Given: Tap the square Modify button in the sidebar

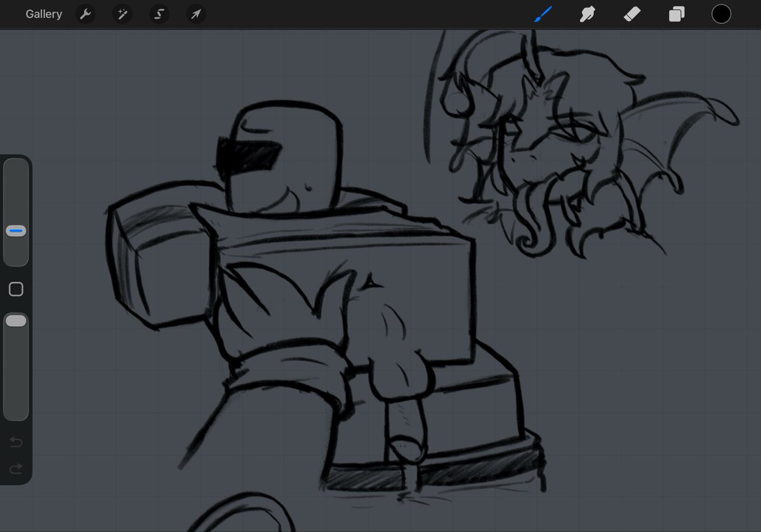Looking at the screenshot, I should (x=16, y=289).
